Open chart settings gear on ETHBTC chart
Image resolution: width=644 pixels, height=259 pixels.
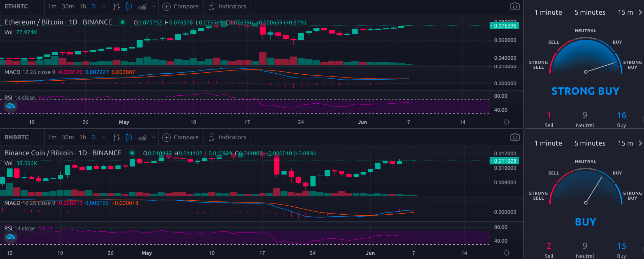(507, 122)
